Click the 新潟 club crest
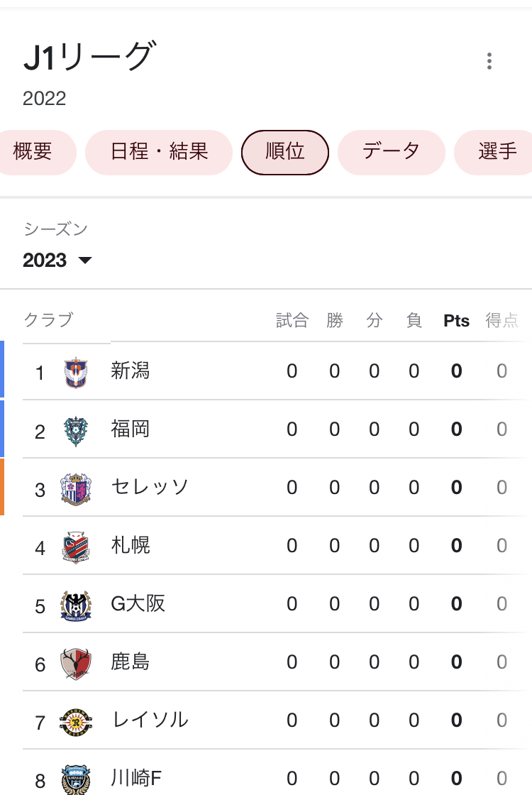 [76, 373]
